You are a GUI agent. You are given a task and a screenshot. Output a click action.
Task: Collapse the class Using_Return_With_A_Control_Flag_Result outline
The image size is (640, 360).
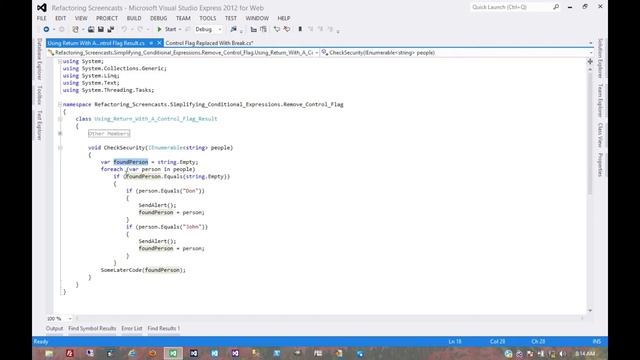click(60, 119)
